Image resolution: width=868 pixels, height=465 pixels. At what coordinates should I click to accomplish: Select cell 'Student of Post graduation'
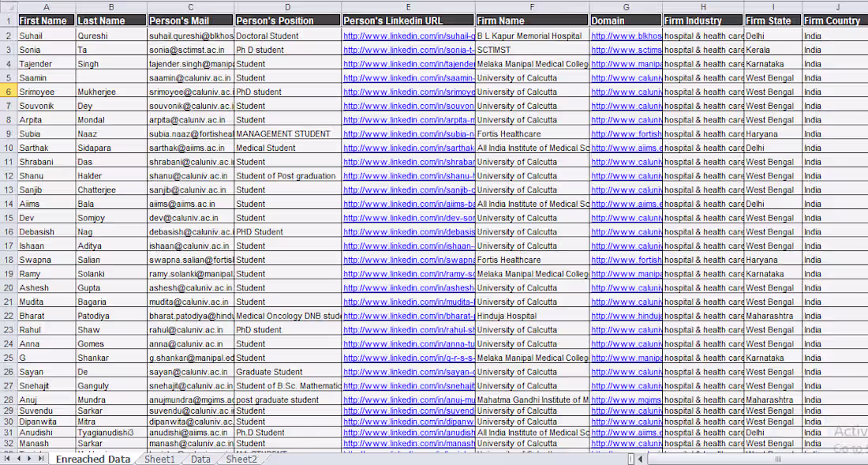click(288, 176)
